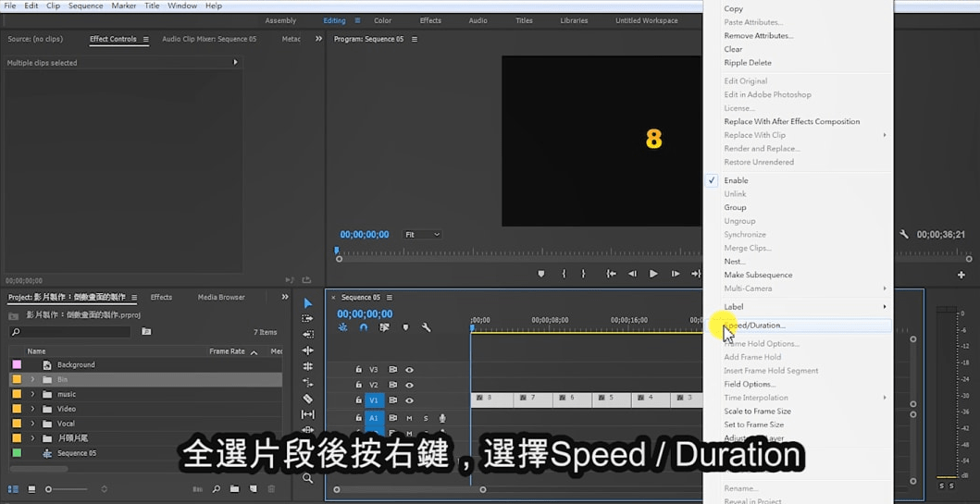
Task: Toggle lock on track V1
Action: coord(359,400)
